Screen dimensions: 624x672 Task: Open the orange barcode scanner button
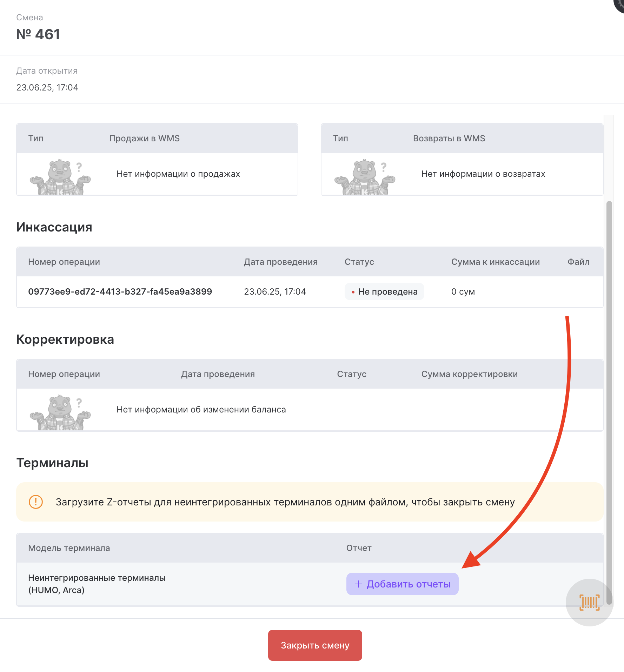click(x=589, y=602)
